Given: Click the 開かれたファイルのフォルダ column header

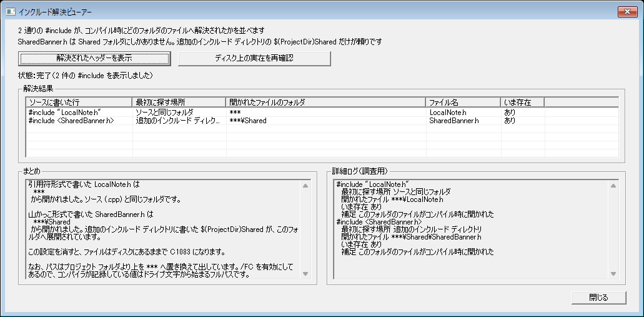Looking at the screenshot, I should click(326, 103).
